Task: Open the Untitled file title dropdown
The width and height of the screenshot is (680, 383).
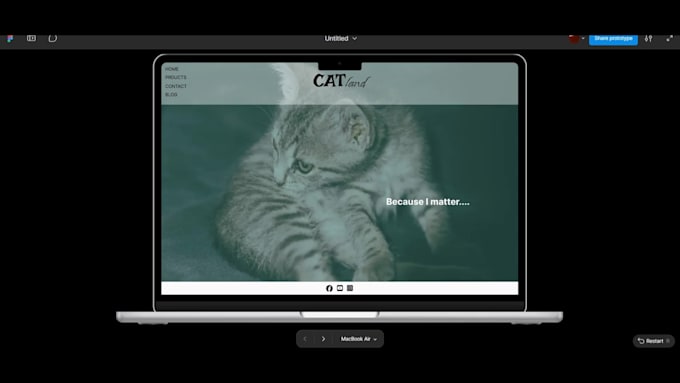Action: (x=340, y=39)
